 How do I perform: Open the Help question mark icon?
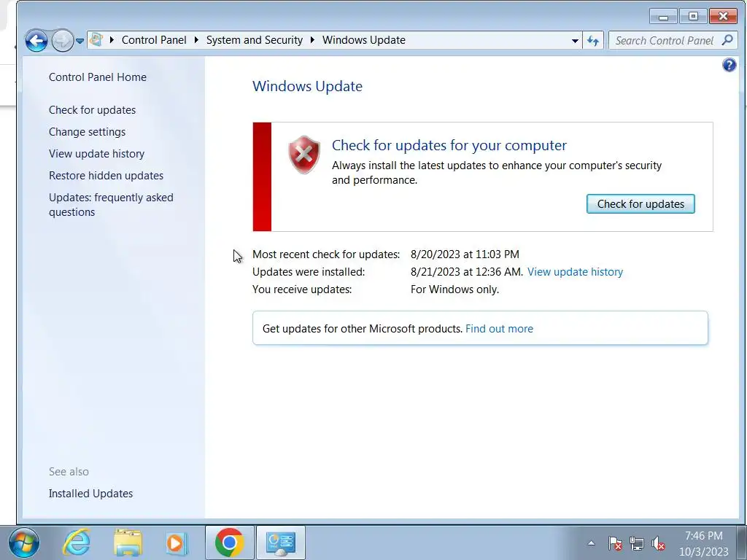pos(729,65)
